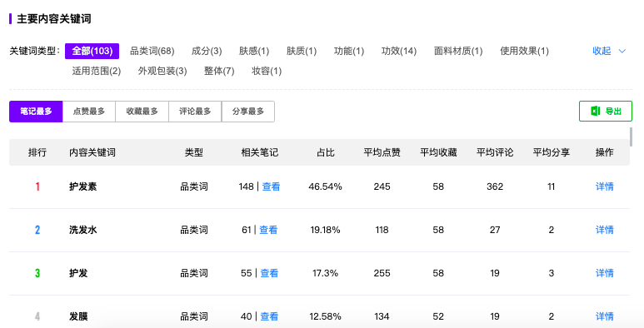Viewport: 644px width, 328px height.
Task: Click the 收起 link text
Action: pos(602,51)
